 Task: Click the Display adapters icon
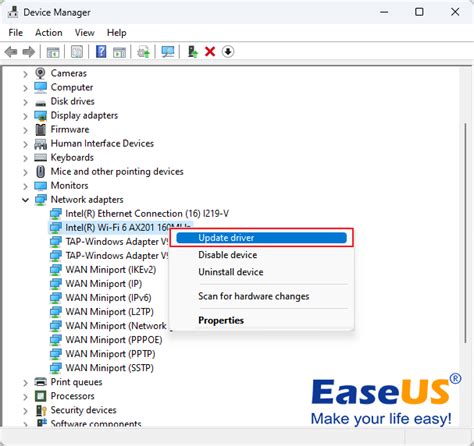pos(40,116)
